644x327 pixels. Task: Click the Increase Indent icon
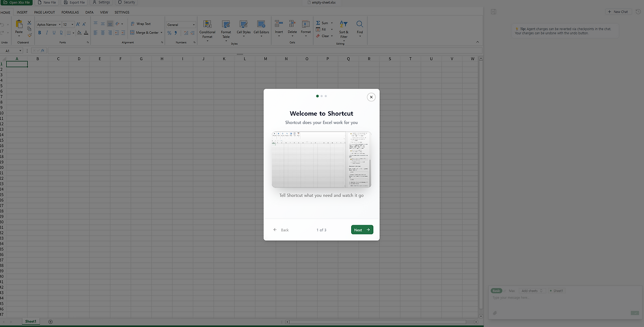(x=124, y=33)
